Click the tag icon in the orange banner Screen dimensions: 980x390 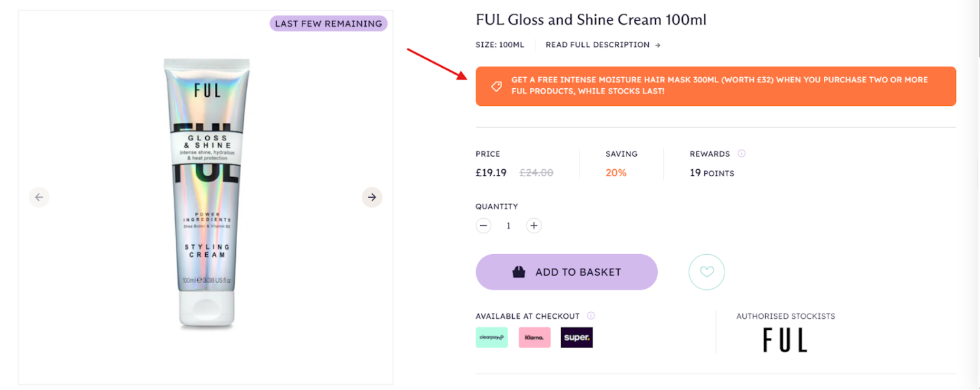497,86
